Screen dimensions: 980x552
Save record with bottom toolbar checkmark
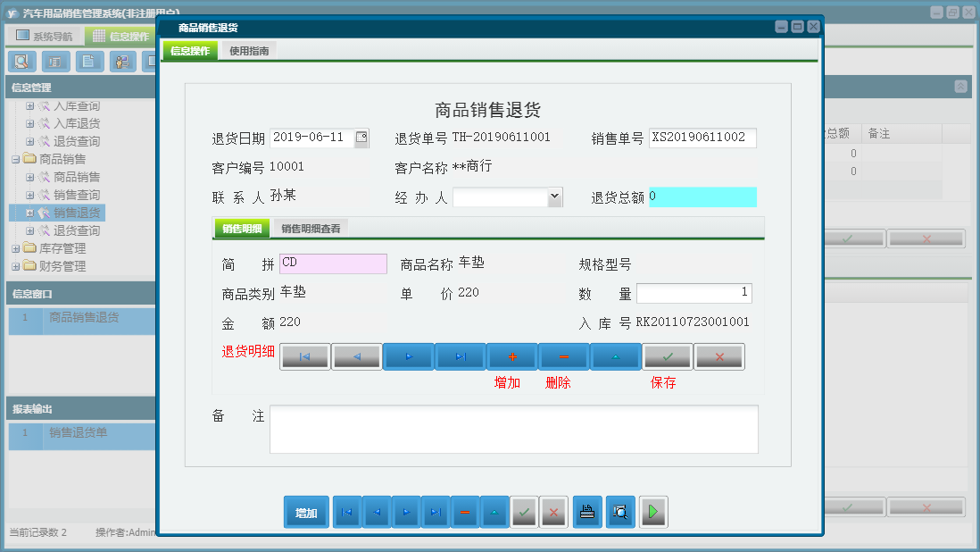click(x=524, y=512)
